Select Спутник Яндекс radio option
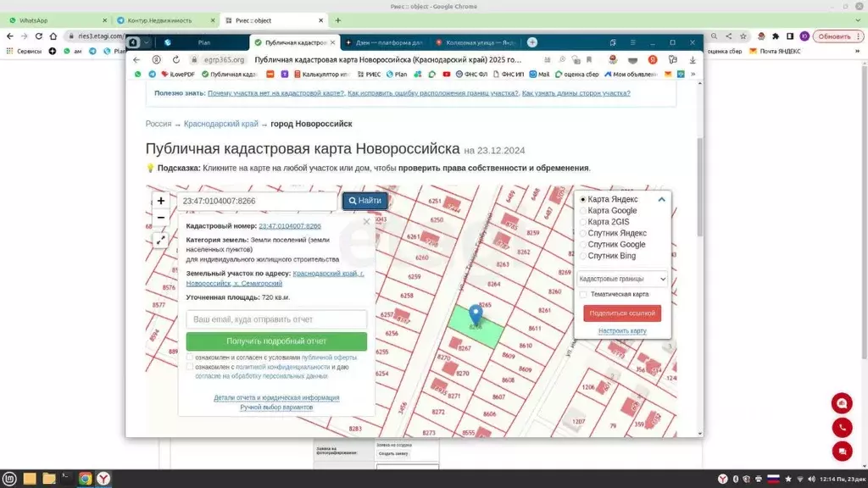 [x=583, y=234]
